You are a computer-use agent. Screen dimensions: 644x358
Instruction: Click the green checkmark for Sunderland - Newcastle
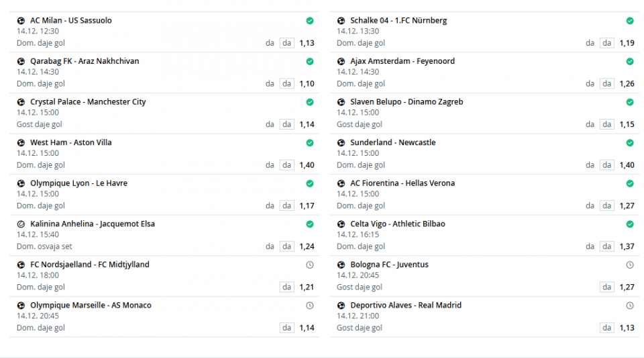point(630,143)
